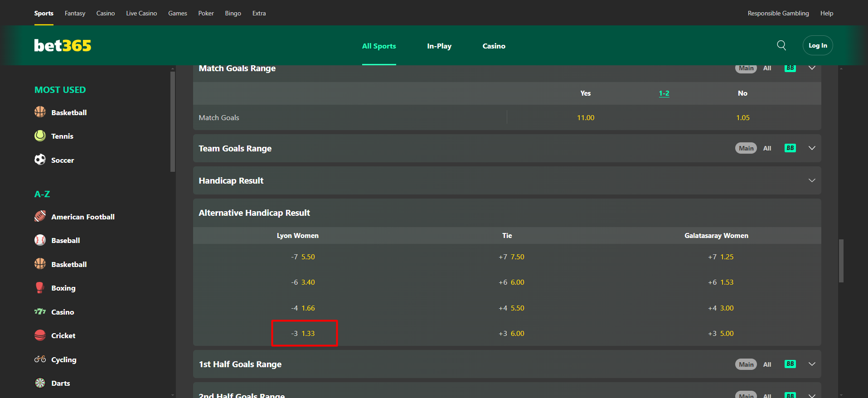Choose the Baseball icon in A-Z
This screenshot has height=398, width=868.
(x=40, y=240)
